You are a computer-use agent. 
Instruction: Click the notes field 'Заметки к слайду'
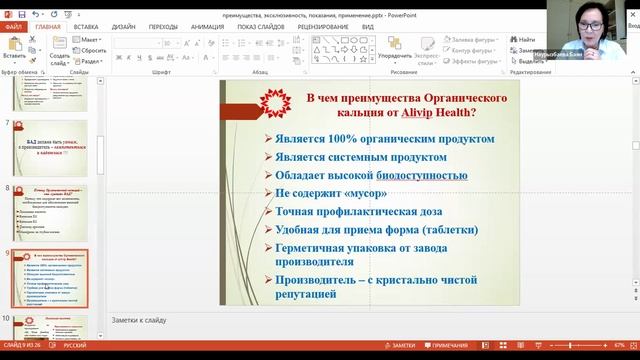[139, 320]
